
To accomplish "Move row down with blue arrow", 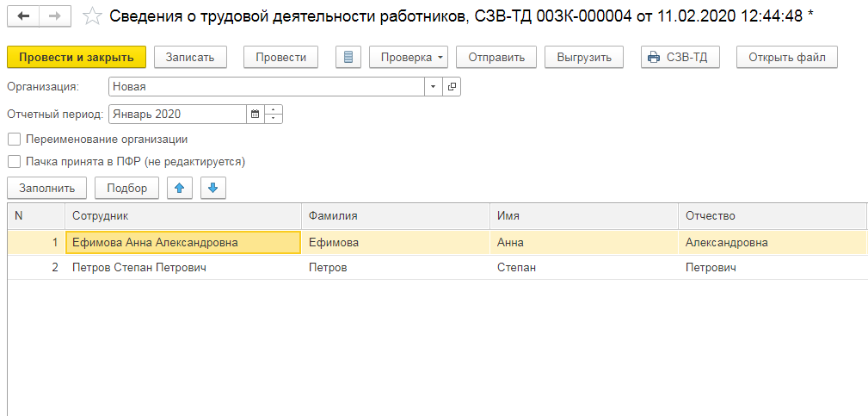I will 213,188.
